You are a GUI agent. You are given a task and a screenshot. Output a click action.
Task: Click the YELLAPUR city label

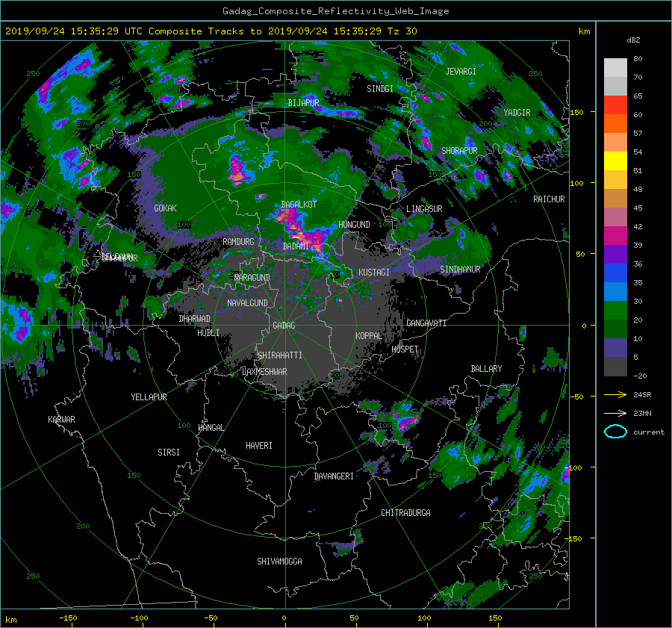click(149, 397)
